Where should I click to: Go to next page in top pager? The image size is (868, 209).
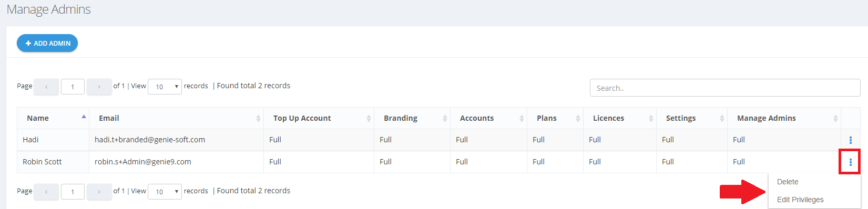(x=99, y=87)
